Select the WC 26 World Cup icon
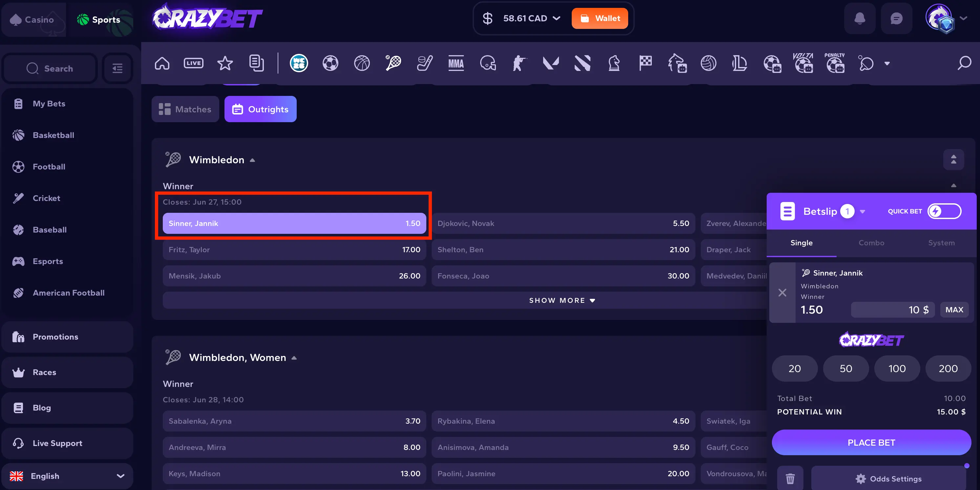980x490 pixels. 299,63
